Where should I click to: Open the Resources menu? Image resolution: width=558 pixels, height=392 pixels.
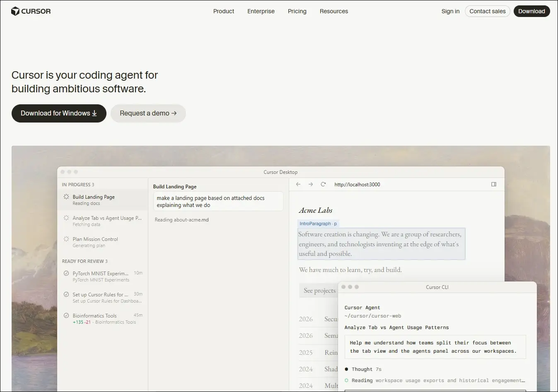tap(334, 11)
